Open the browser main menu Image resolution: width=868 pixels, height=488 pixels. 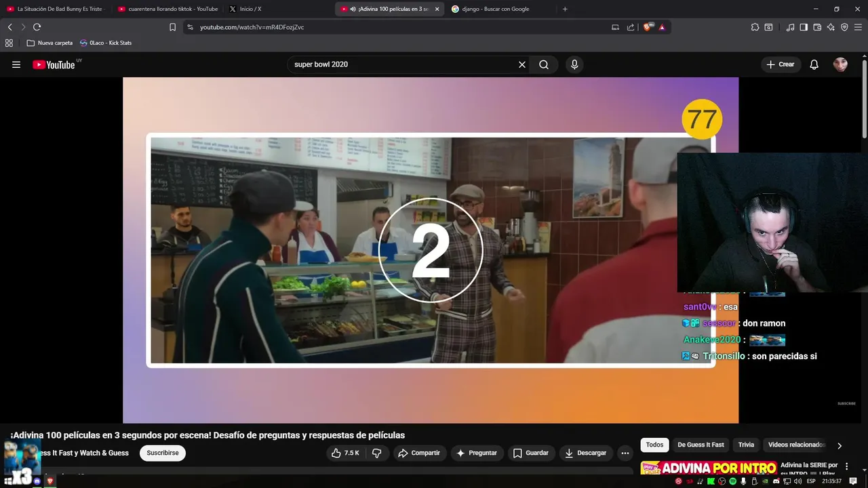pyautogui.click(x=858, y=27)
